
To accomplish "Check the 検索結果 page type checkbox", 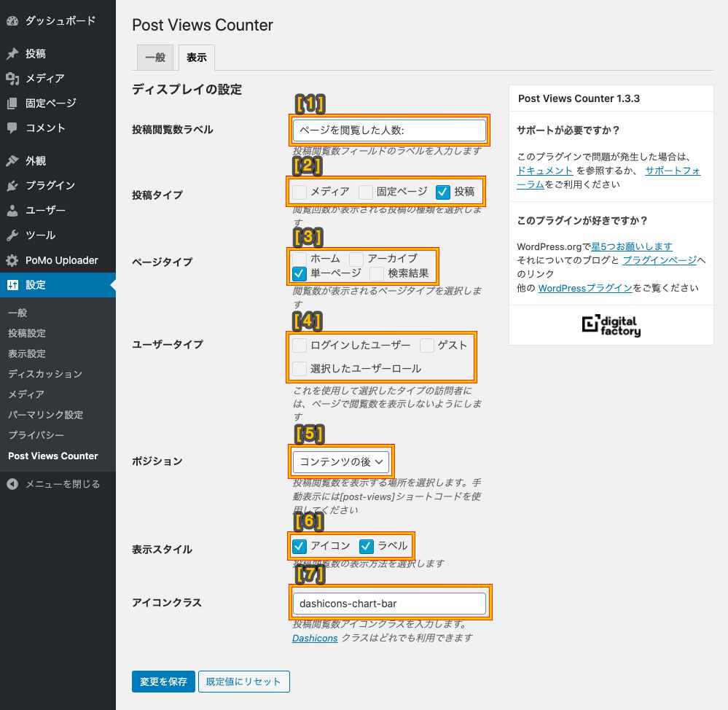I will click(377, 273).
